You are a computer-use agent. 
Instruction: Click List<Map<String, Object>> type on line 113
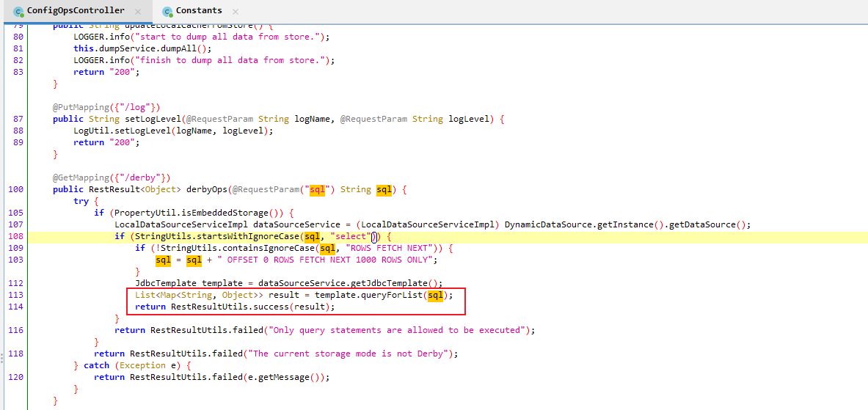200,296
